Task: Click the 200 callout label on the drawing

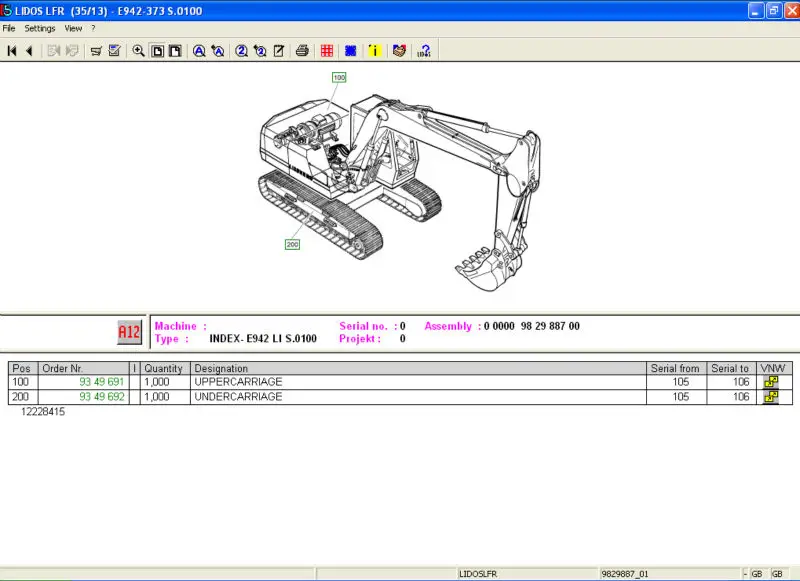Action: (292, 244)
